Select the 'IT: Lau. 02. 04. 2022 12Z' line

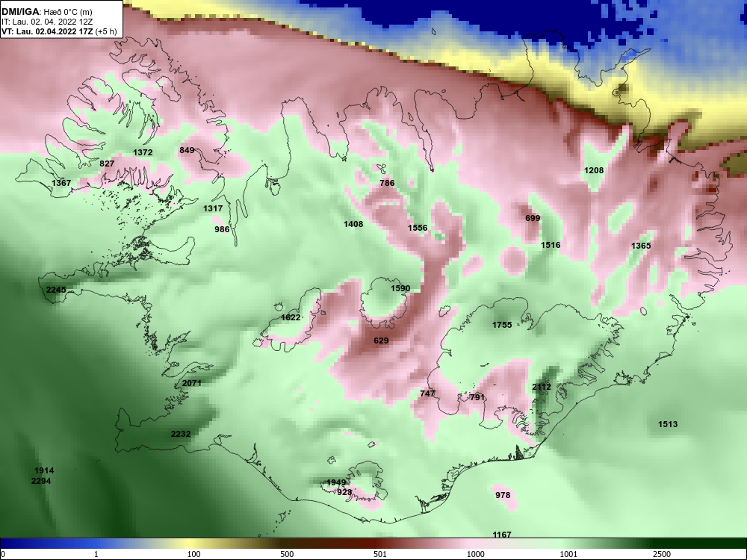click(46, 22)
